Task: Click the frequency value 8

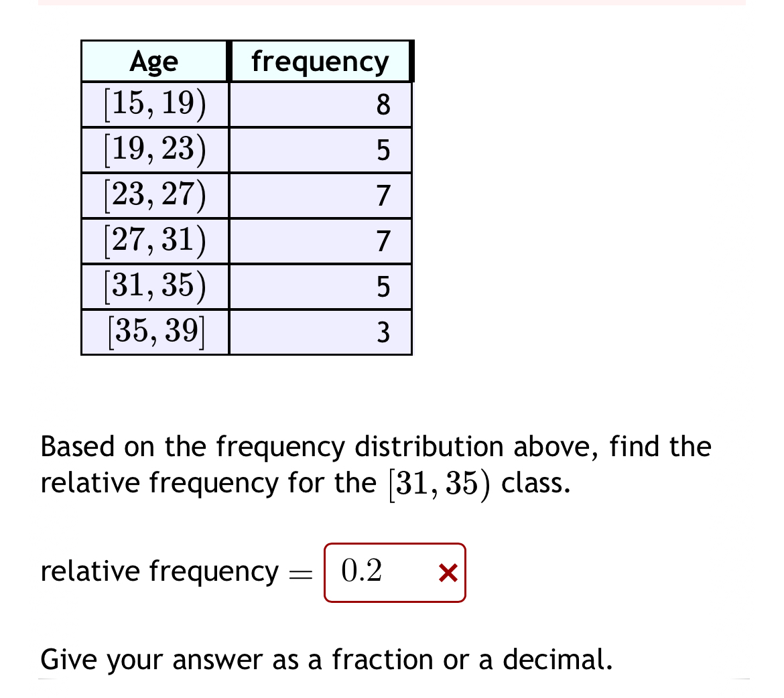Action: coord(383,105)
